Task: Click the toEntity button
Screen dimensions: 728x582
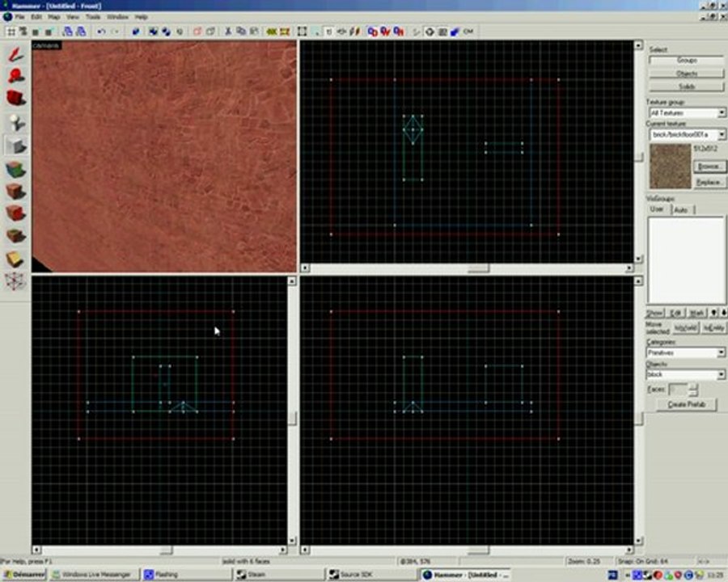Action: click(x=713, y=327)
